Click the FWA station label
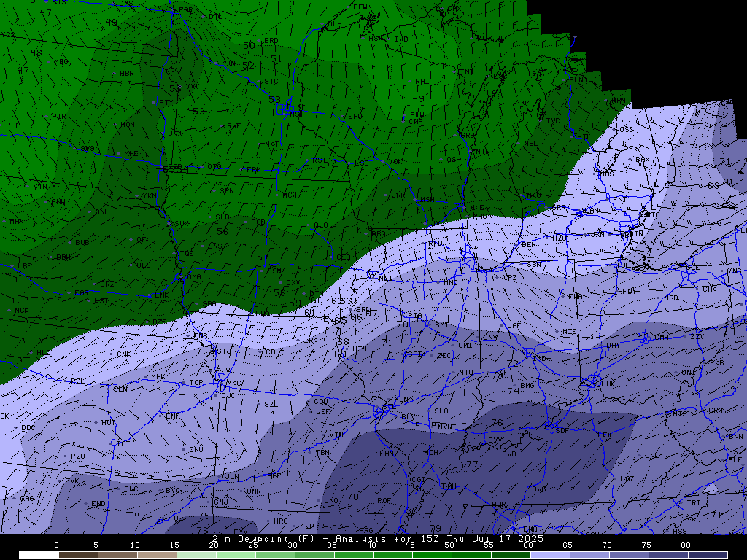Image resolution: width=747 pixels, height=560 pixels. pos(575,296)
